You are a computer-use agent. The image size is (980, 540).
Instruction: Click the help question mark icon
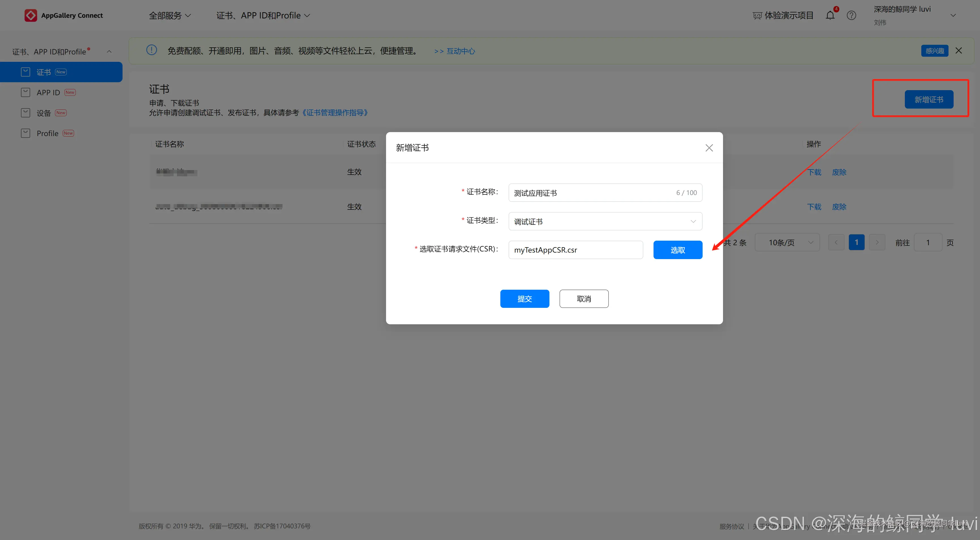(x=852, y=15)
